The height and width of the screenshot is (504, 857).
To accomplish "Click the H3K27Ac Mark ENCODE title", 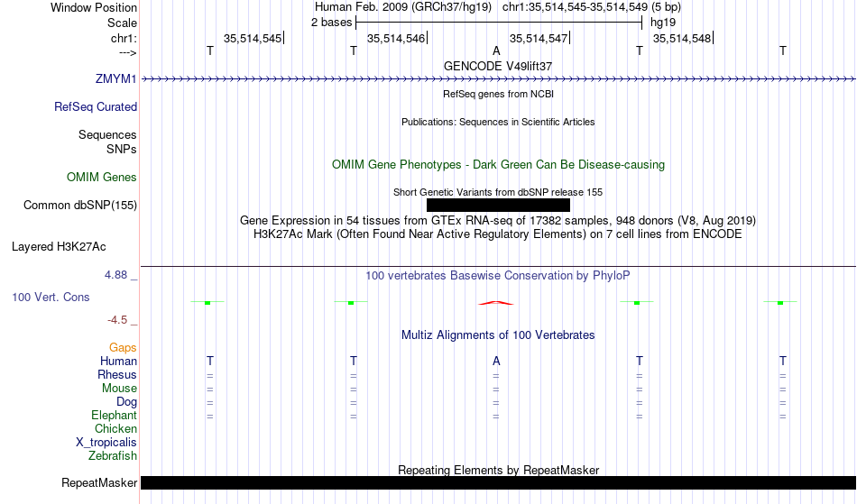I will coord(498,234).
